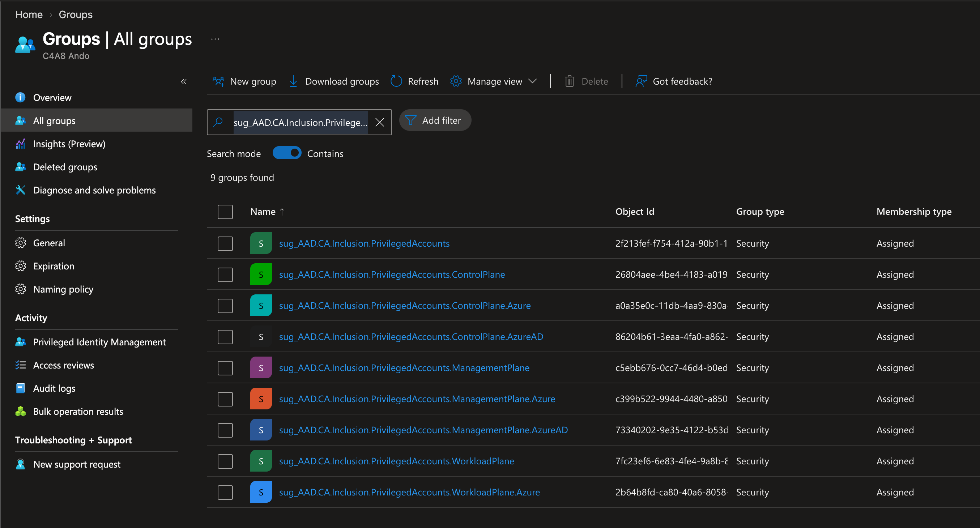
Task: Click the search magnifier icon
Action: pos(218,122)
